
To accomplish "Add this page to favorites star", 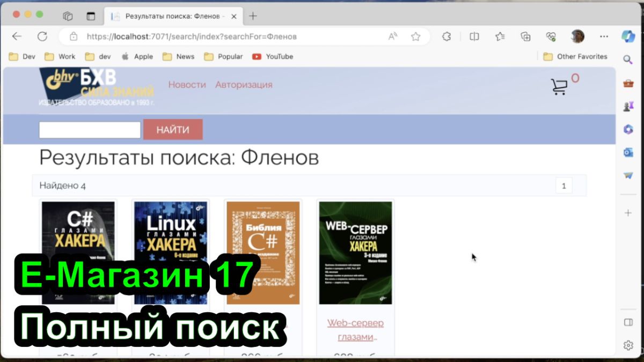I will point(415,36).
